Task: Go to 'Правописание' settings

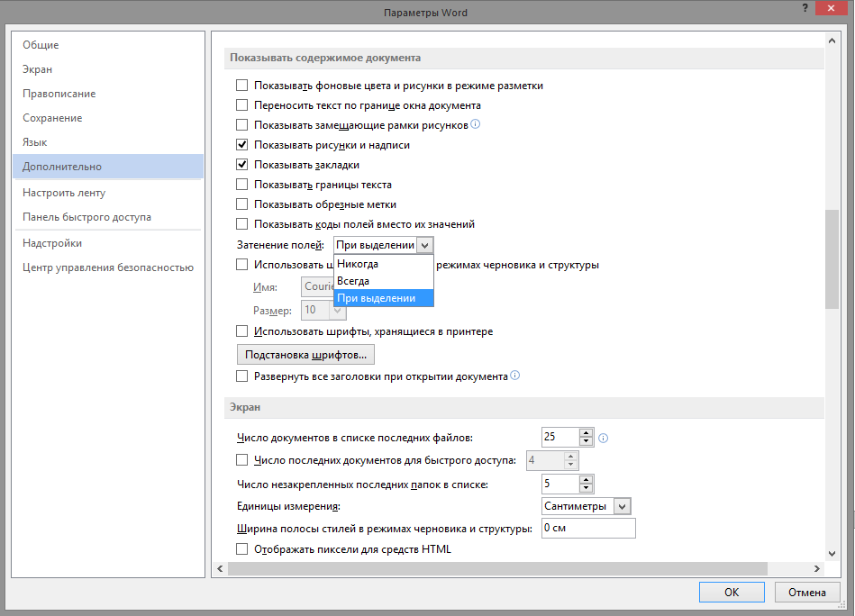Action: coord(108,94)
